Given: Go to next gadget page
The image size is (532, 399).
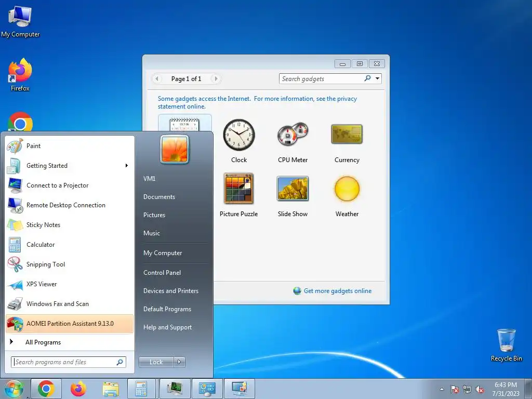Looking at the screenshot, I should click(216, 79).
